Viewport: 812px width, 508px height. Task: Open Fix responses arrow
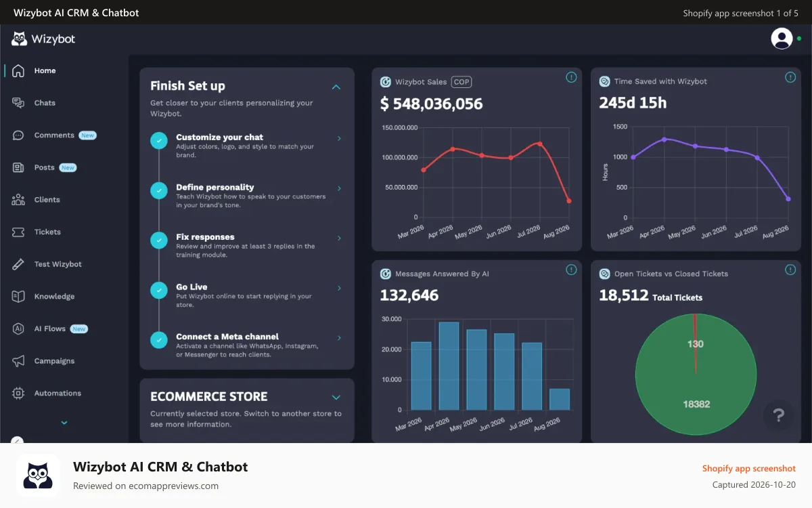tap(339, 238)
